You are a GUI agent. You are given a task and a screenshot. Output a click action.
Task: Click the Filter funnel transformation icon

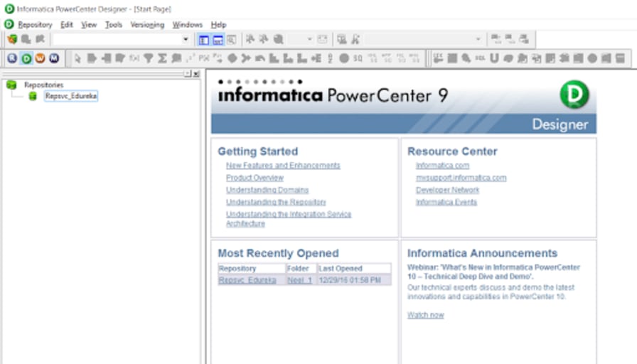[149, 58]
